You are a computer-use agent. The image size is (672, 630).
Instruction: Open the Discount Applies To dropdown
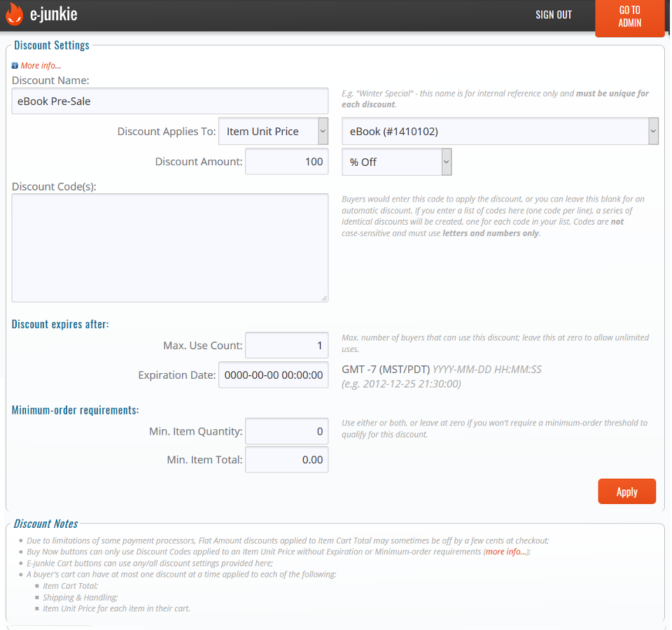pyautogui.click(x=273, y=132)
